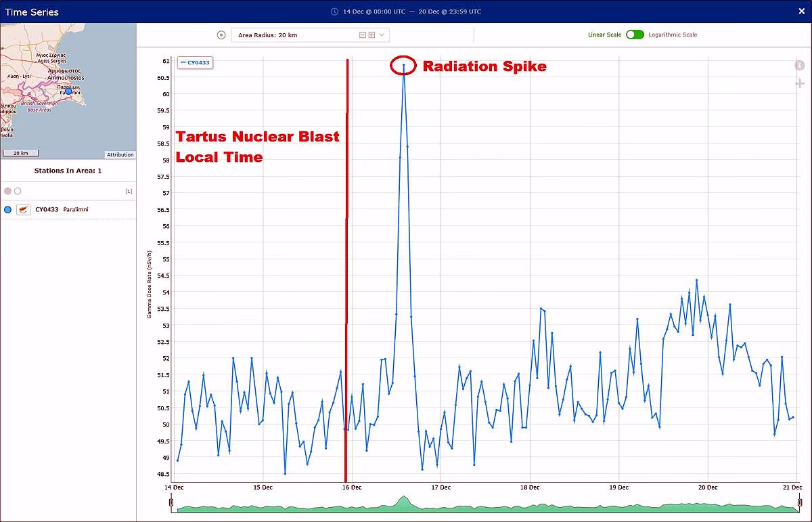Viewport: 812px width, 522px height.
Task: Select the Linear Scale label
Action: [604, 35]
